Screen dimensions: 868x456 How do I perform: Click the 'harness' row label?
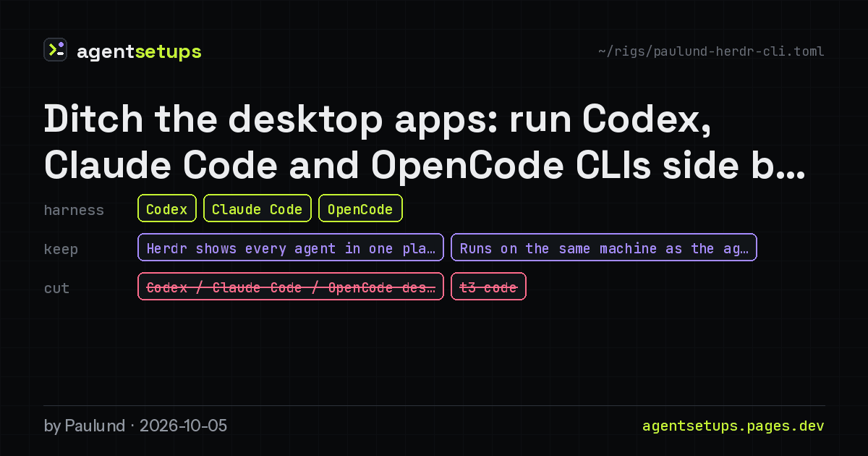(74, 210)
